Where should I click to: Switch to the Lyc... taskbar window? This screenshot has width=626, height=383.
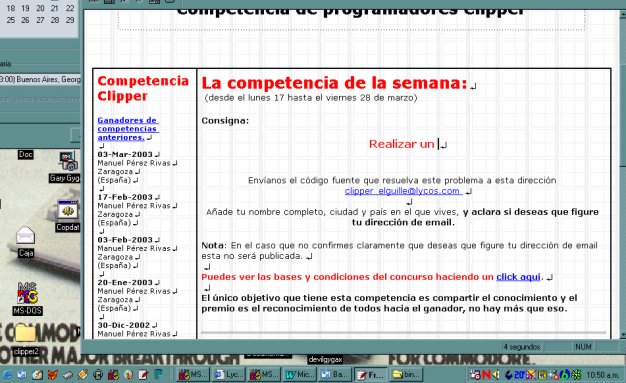229,375
